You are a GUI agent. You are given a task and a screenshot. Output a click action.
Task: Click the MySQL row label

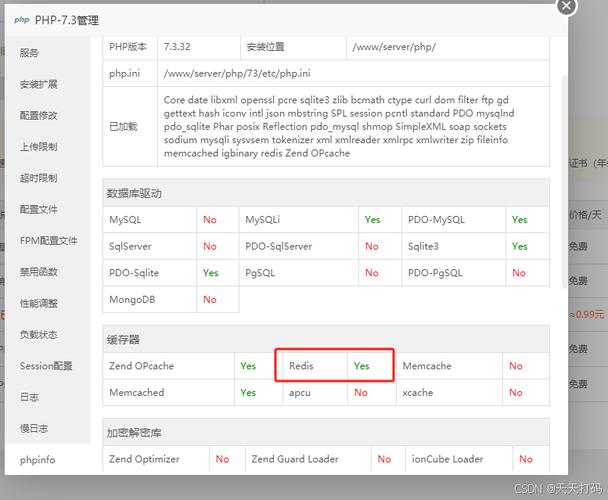click(x=125, y=220)
